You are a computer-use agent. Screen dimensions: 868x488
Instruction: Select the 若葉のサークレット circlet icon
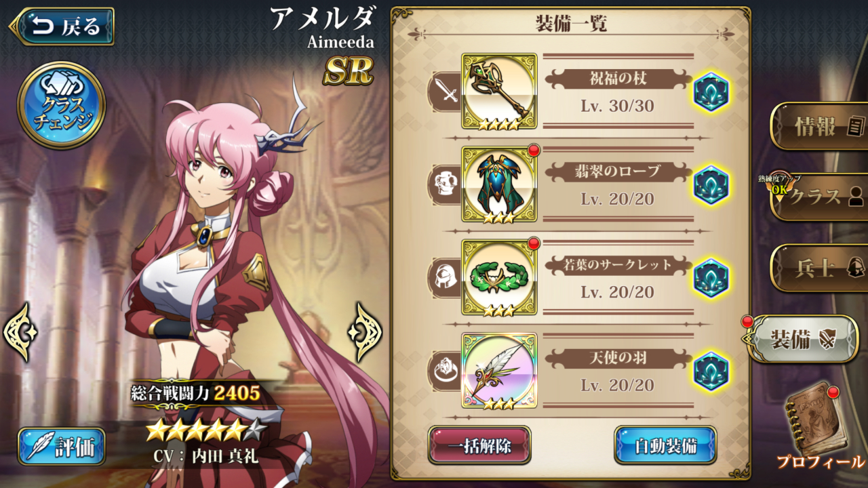coord(499,277)
